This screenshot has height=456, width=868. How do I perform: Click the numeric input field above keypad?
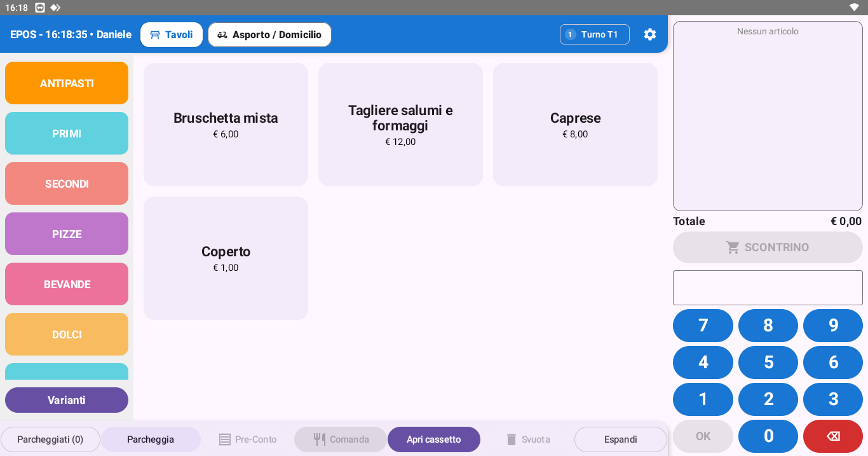pos(768,287)
